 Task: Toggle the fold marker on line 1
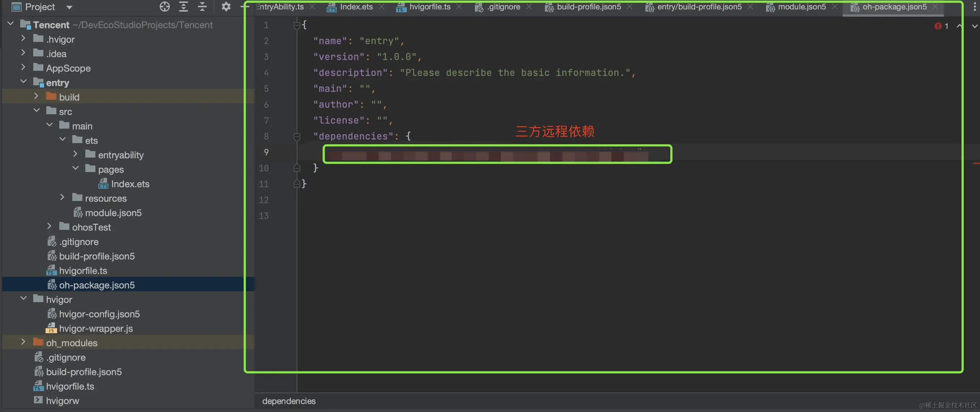tap(297, 26)
